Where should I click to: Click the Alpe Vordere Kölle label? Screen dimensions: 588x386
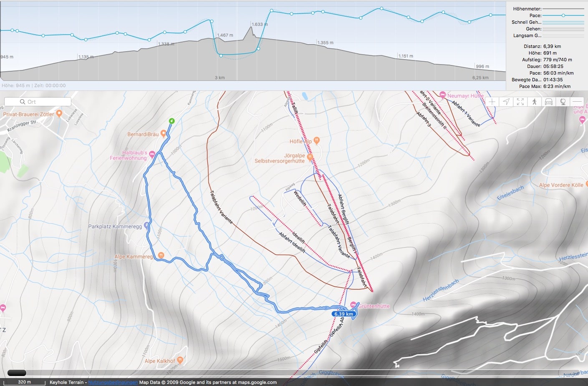pos(561,185)
